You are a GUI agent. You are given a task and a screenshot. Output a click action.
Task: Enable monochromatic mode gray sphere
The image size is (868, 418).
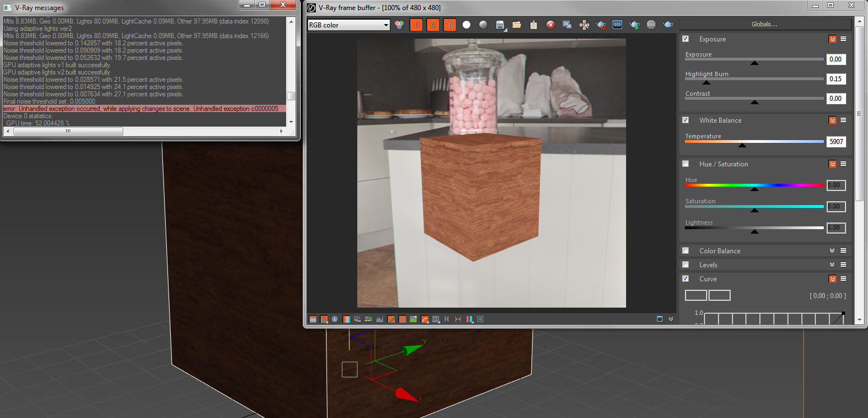pos(483,25)
